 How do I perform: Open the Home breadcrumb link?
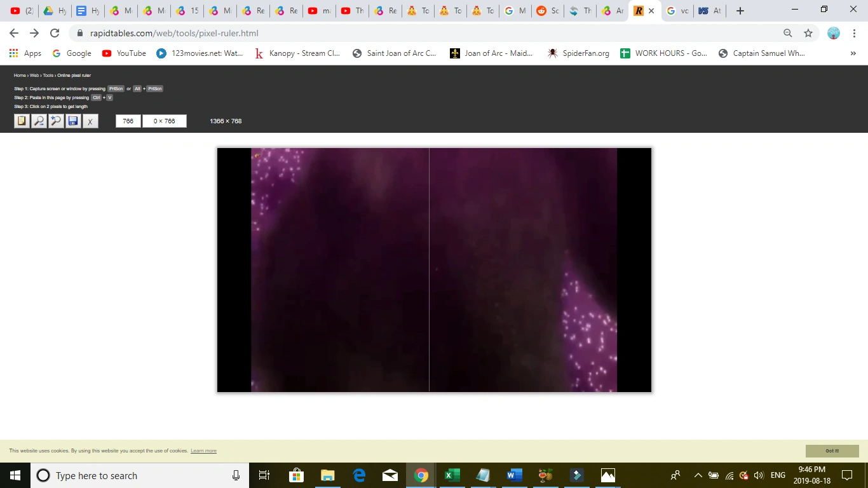(x=20, y=76)
